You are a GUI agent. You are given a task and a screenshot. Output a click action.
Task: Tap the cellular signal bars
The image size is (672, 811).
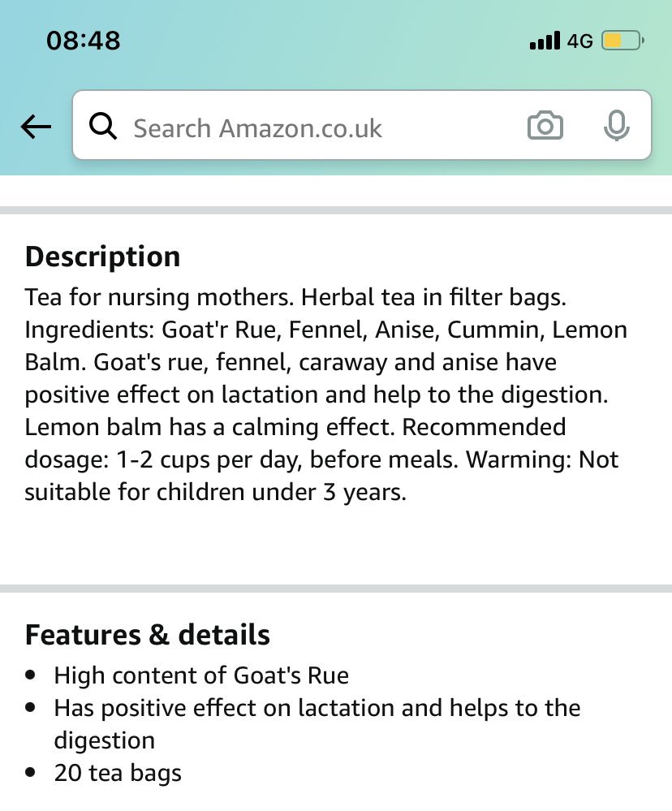(544, 41)
